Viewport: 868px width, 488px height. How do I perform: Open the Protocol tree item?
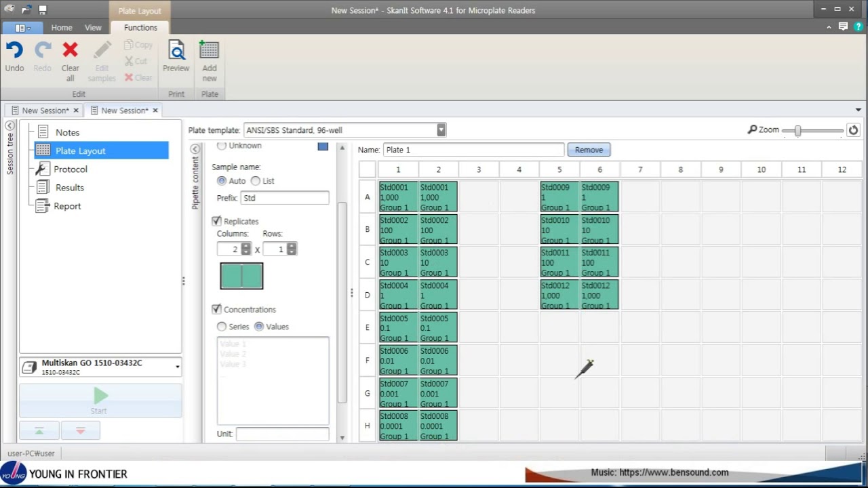[71, 169]
